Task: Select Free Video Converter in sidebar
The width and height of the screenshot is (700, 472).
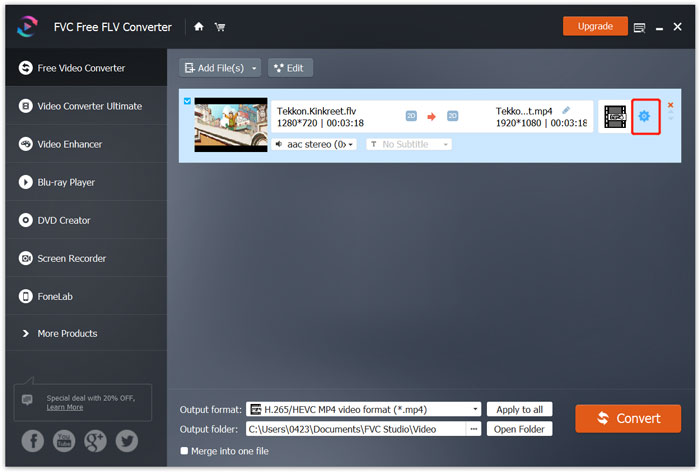Action: click(x=86, y=68)
